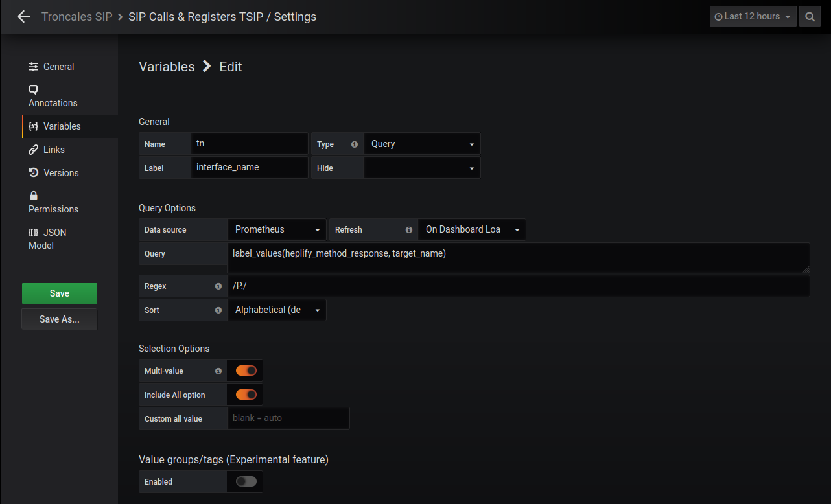Click the Label field containing interface_name
The image size is (831, 504).
click(x=250, y=168)
